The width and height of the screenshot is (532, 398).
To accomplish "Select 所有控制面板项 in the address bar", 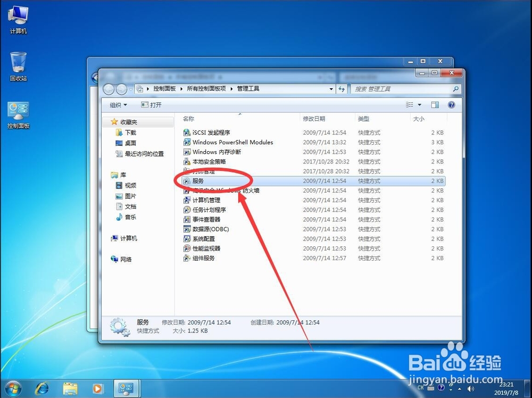I will [x=207, y=88].
